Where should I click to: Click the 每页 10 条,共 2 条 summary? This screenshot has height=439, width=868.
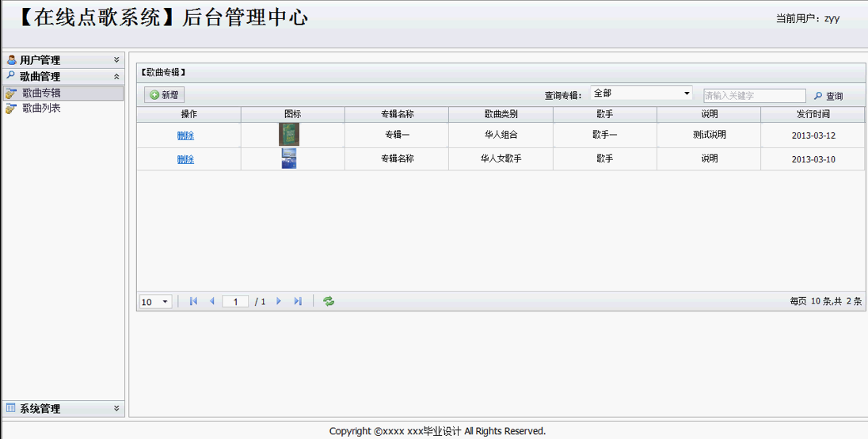(x=825, y=301)
